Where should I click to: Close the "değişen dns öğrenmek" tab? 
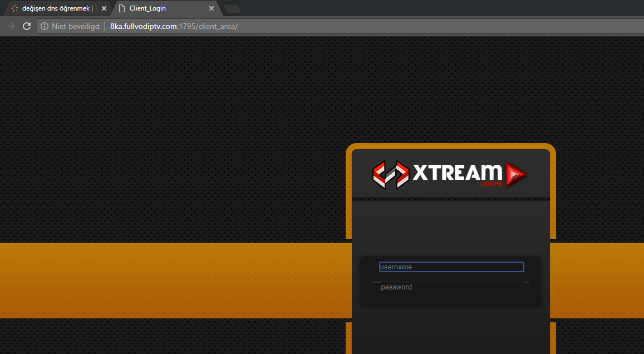[x=104, y=8]
